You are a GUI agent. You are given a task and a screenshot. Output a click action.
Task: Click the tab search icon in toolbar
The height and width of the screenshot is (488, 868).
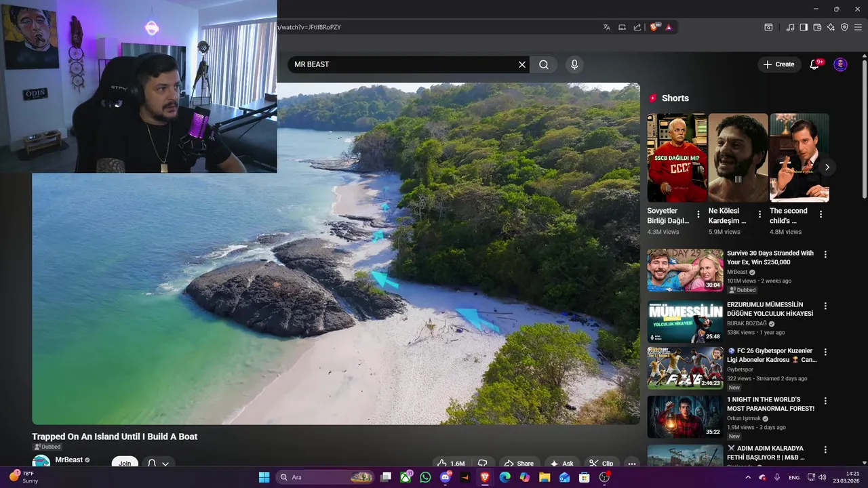pyautogui.click(x=768, y=27)
